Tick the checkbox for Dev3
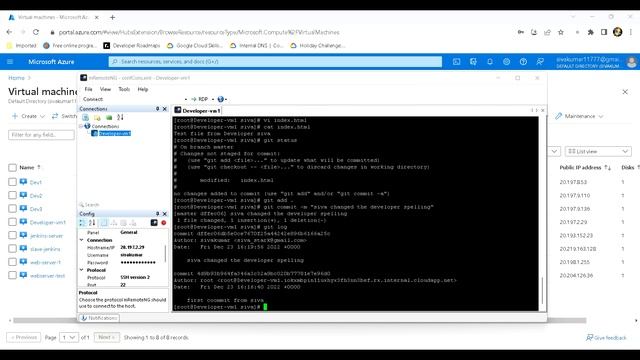640x360 pixels. point(12,209)
